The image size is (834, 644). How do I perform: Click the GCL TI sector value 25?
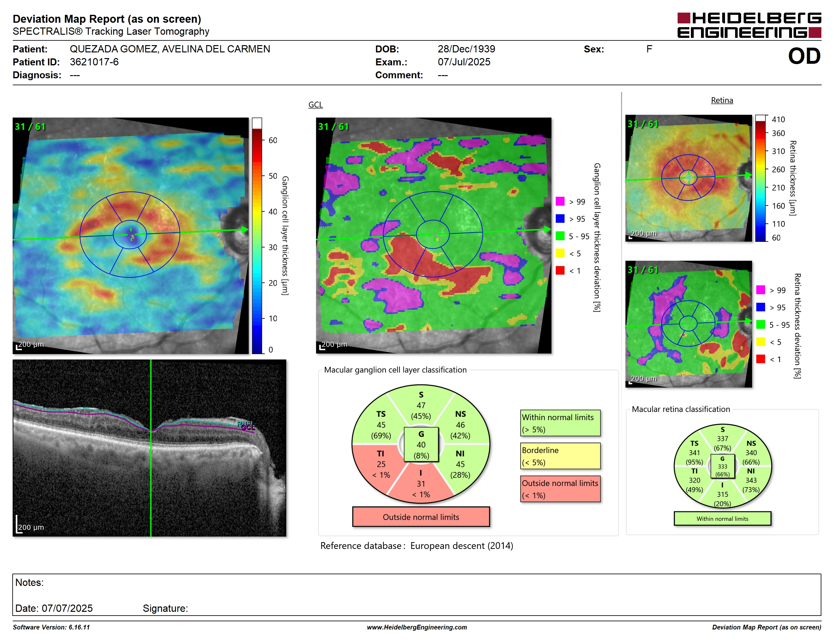point(381,464)
